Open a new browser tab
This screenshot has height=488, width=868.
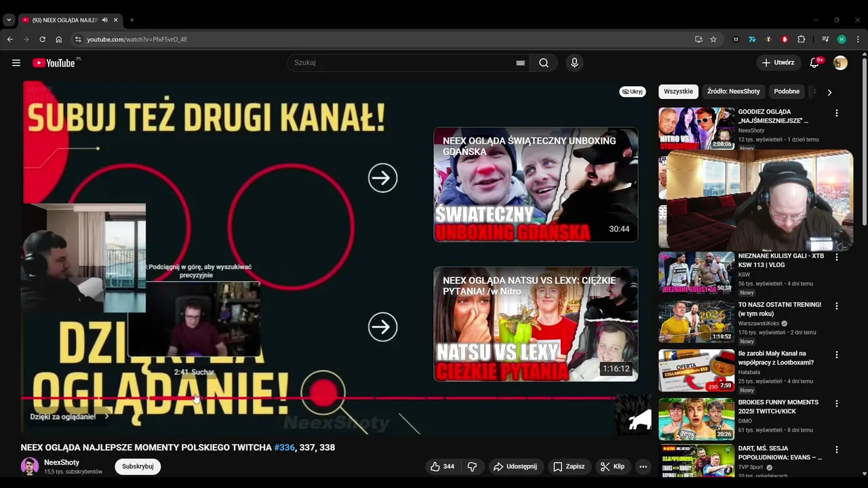(x=132, y=20)
